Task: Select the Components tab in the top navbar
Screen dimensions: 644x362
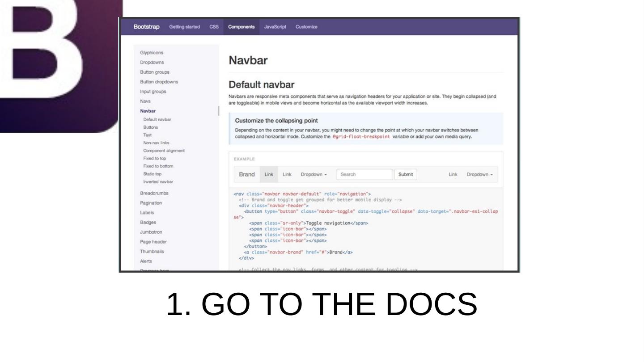Action: 241,27
